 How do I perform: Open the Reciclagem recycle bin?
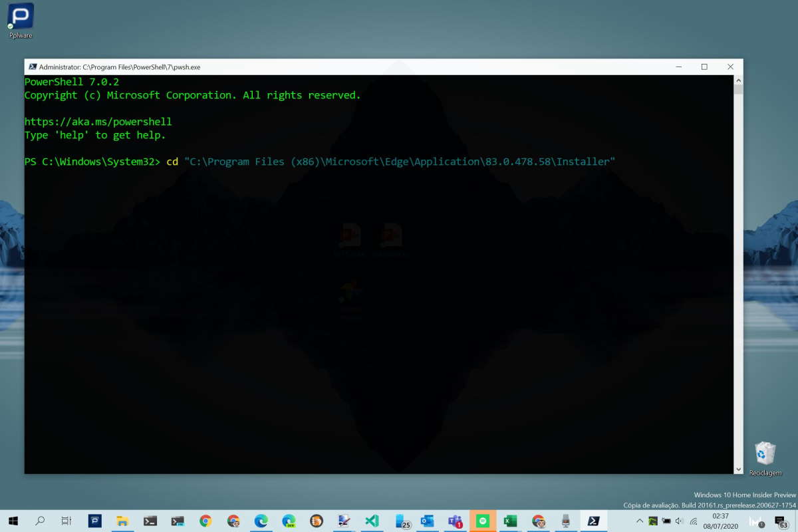(765, 454)
